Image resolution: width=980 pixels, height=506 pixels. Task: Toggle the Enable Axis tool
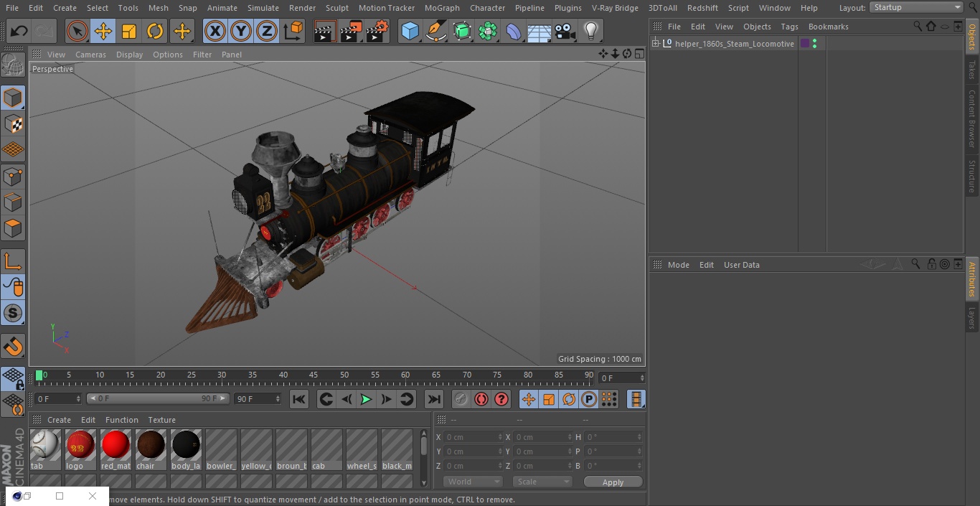[13, 261]
